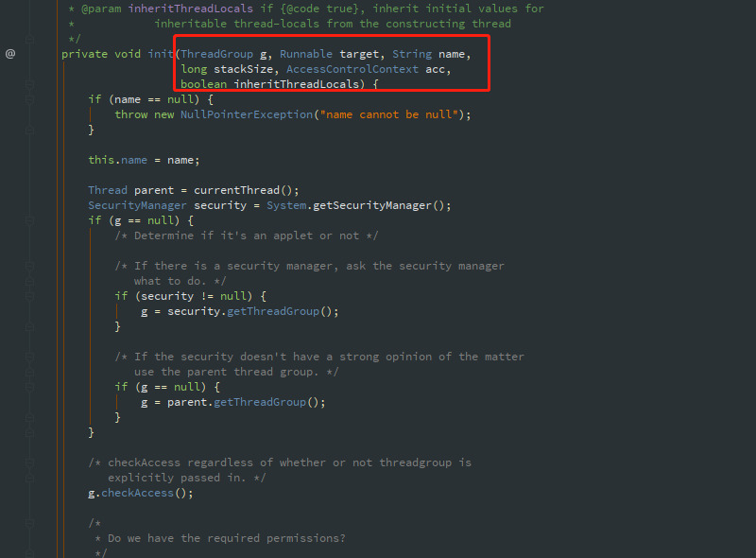Click the g.checkAccess() call
The image size is (756, 558).
pos(137,493)
